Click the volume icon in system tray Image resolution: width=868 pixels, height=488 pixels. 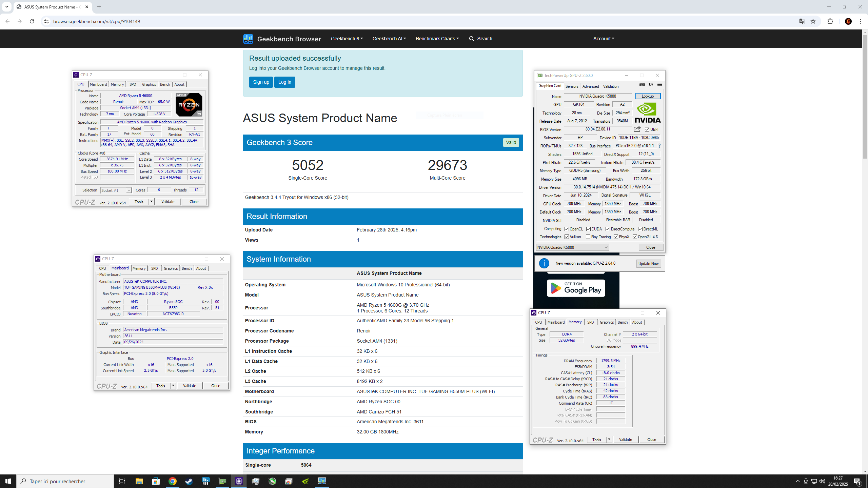(822, 481)
